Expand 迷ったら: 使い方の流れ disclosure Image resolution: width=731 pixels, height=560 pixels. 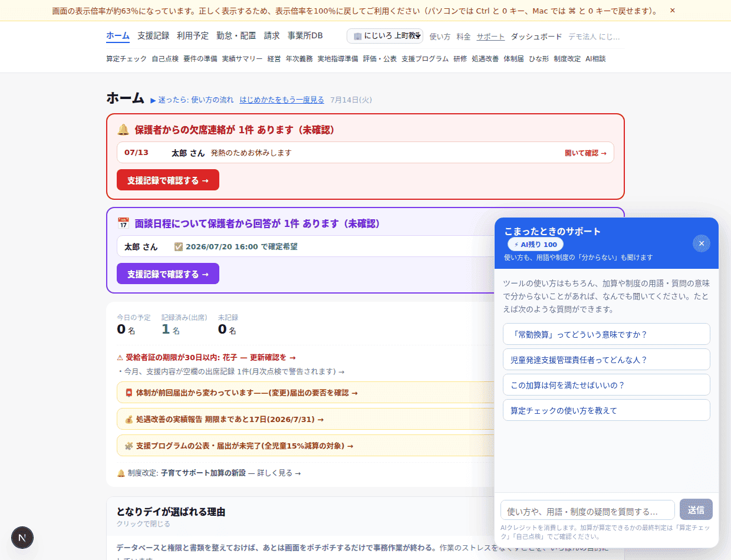click(192, 100)
